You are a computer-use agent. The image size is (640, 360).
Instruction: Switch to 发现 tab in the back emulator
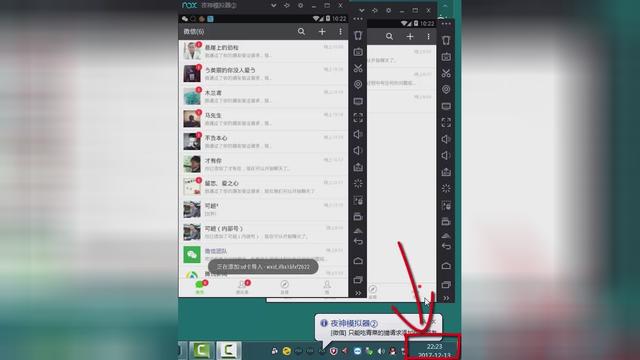(x=373, y=292)
